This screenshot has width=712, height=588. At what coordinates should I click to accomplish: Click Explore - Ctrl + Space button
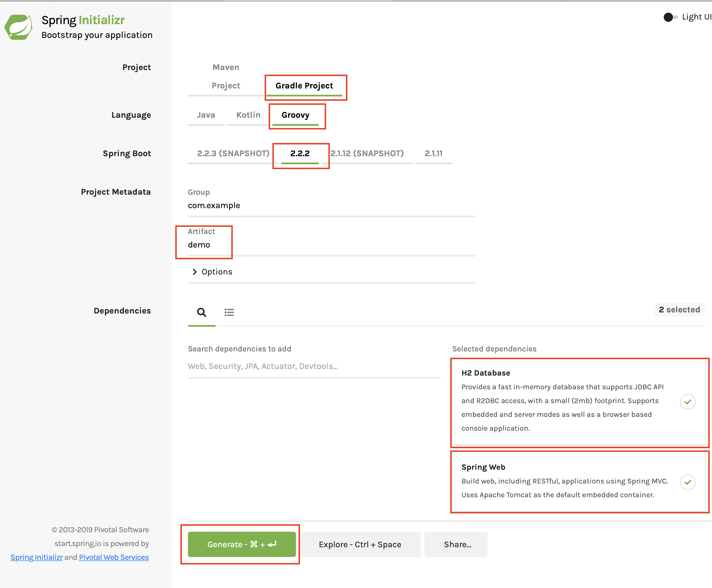point(360,544)
